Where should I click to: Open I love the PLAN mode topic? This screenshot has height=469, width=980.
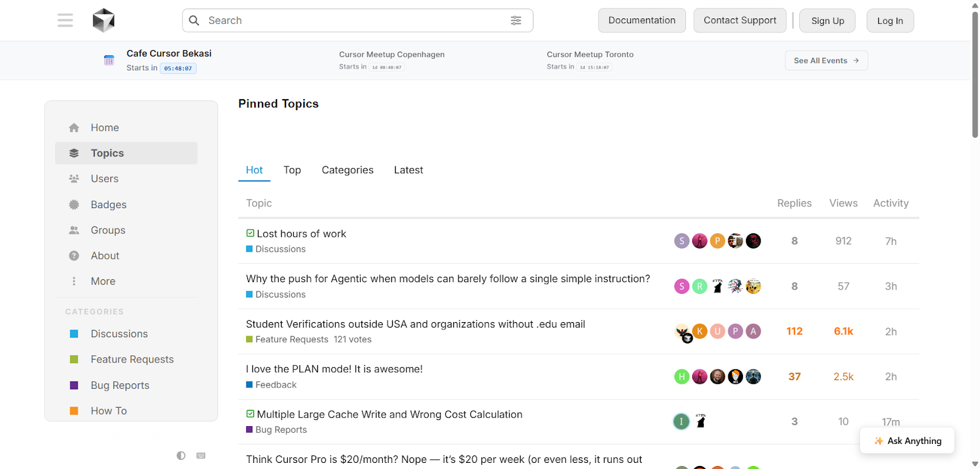(334, 369)
